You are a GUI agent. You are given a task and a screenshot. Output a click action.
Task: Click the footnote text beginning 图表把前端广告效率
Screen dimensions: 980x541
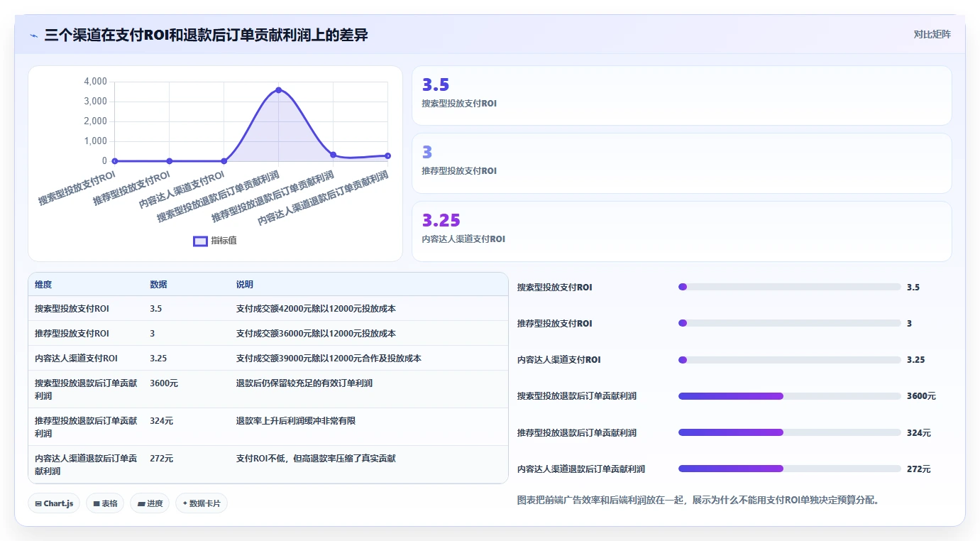point(698,500)
